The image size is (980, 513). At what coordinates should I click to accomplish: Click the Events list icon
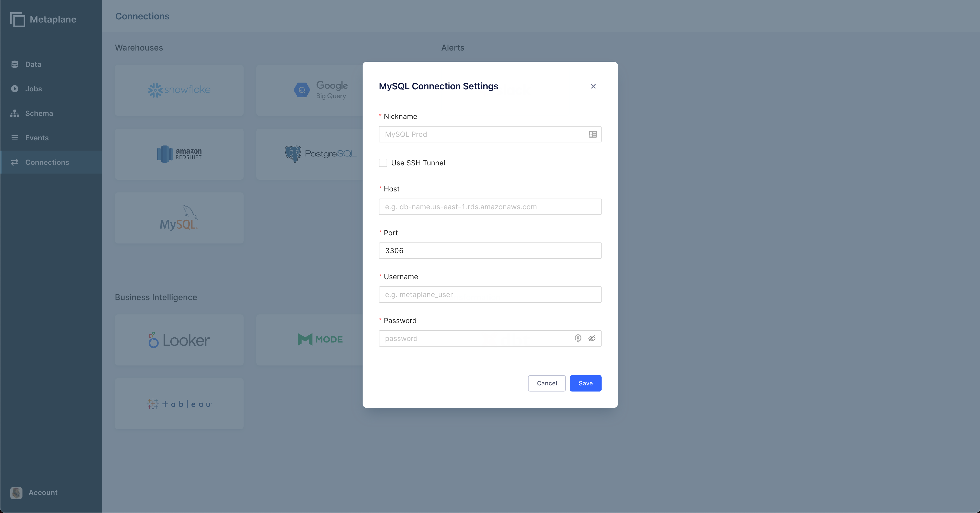[x=15, y=138]
